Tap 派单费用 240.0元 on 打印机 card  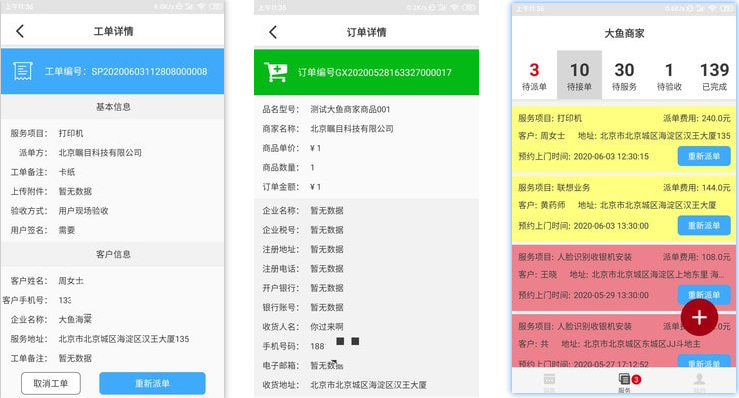pyautogui.click(x=697, y=118)
